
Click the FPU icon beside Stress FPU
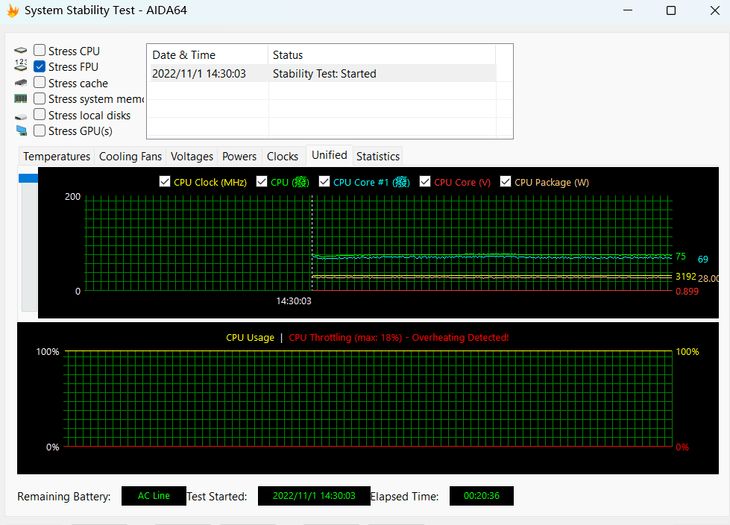point(20,65)
